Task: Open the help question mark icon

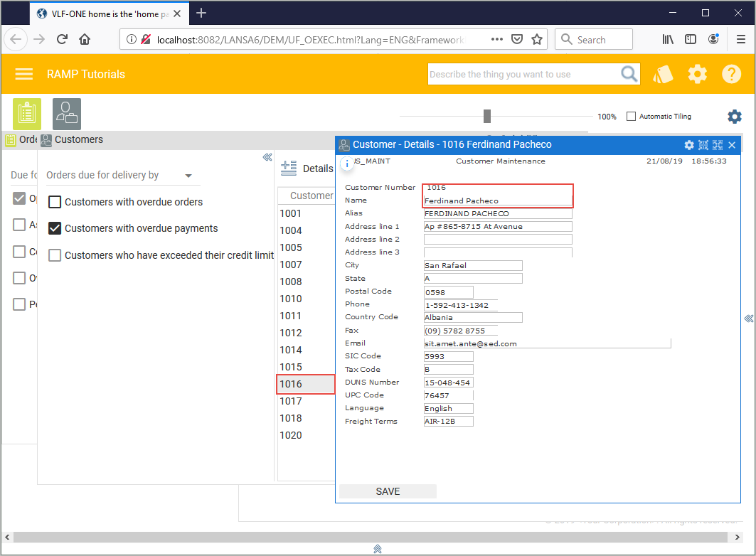Action: [x=732, y=74]
